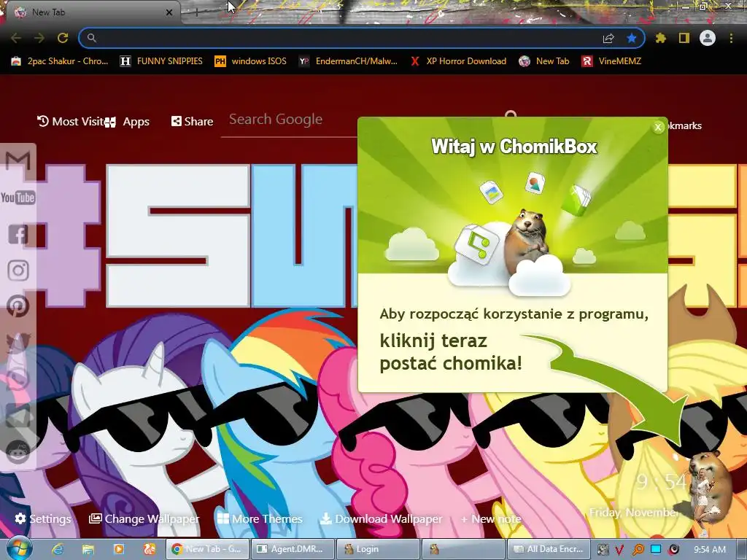The height and width of the screenshot is (560, 747).
Task: Click the hamster character on the desktop
Action: 711,486
